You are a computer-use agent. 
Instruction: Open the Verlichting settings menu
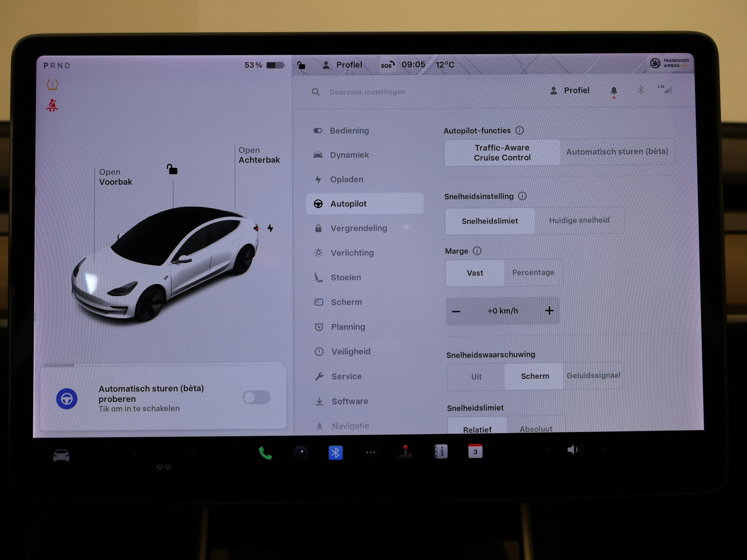pyautogui.click(x=352, y=253)
